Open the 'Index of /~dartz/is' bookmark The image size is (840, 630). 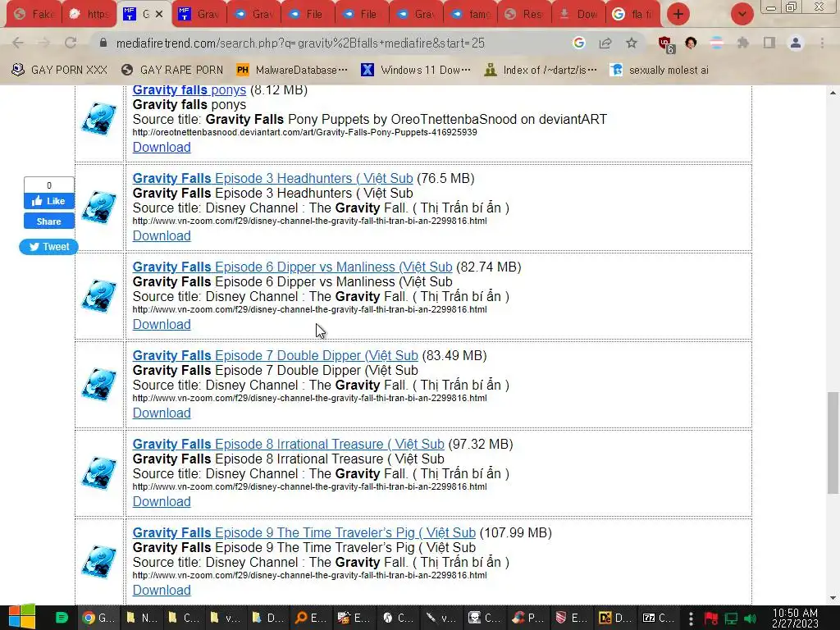click(541, 70)
